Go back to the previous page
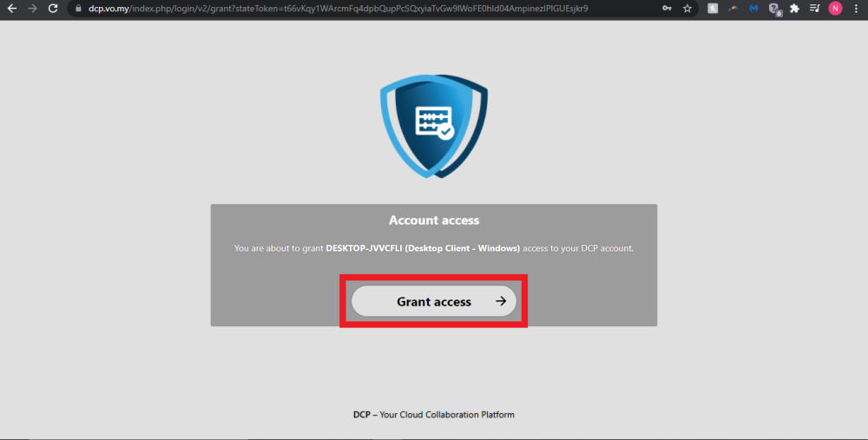The height and width of the screenshot is (440, 868). click(x=11, y=9)
